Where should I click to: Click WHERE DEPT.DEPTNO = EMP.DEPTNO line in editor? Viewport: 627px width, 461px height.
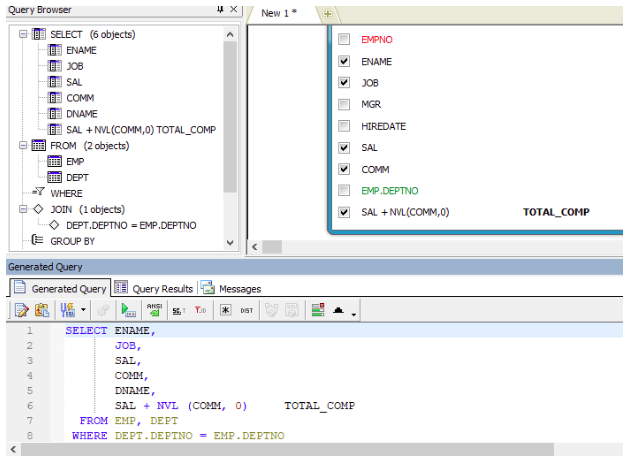178,435
